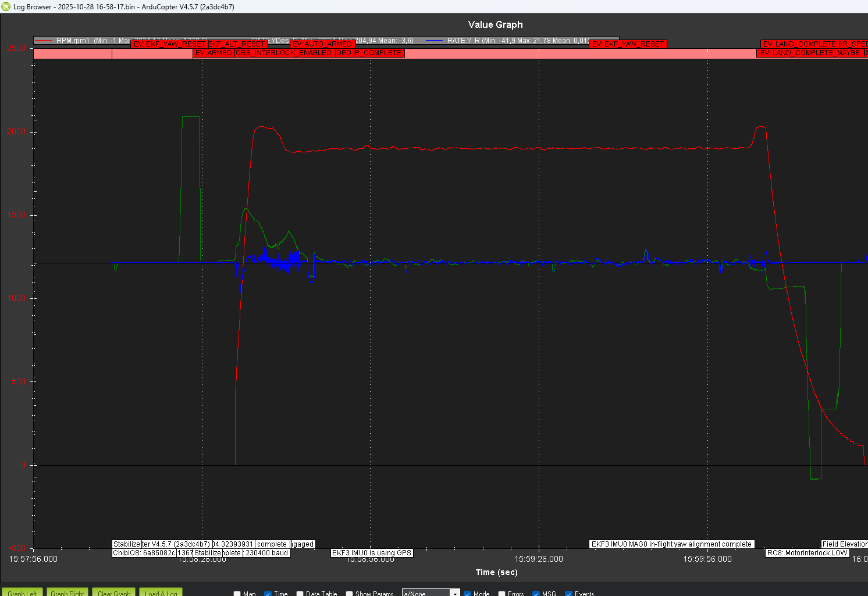This screenshot has height=596, width=868.
Task: Disable the Mode checkbox
Action: [468, 594]
